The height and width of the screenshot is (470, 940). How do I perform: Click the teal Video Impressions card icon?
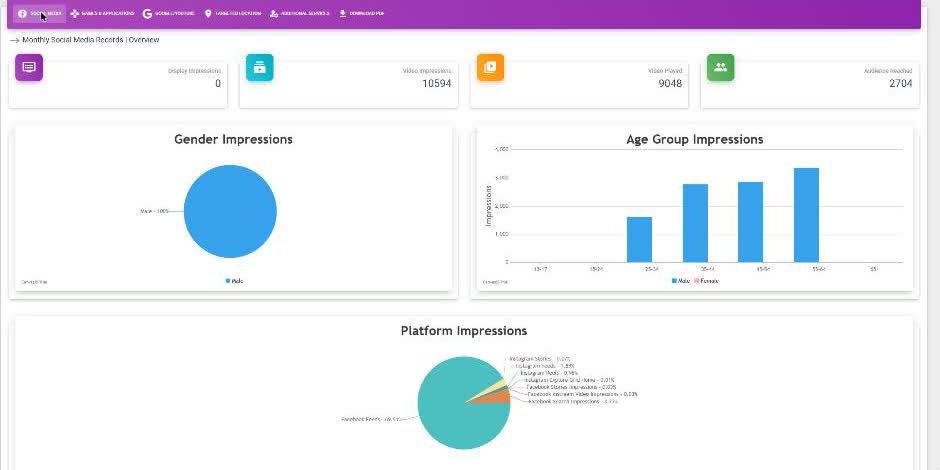click(260, 67)
